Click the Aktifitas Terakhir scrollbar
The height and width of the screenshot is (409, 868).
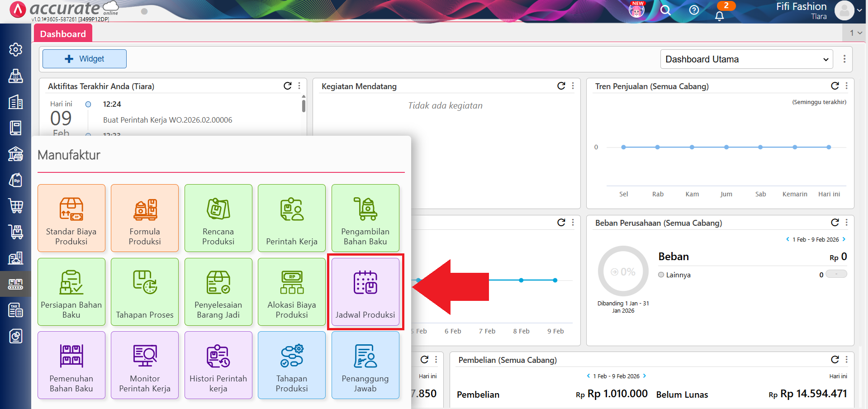304,106
